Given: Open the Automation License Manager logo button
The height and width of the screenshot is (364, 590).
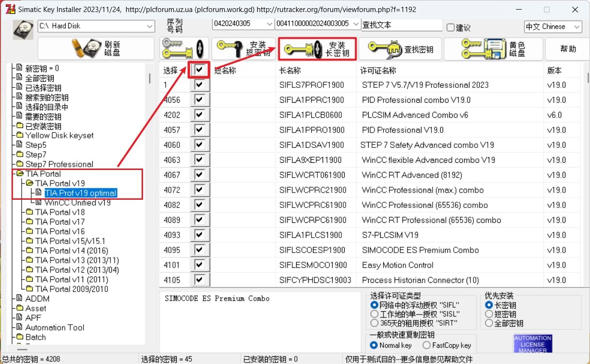Looking at the screenshot, I should click(x=533, y=344).
